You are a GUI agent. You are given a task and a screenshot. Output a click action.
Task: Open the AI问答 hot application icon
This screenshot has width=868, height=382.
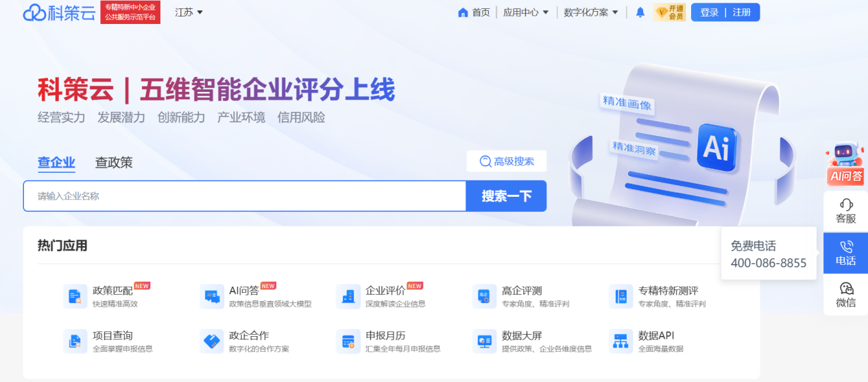pyautogui.click(x=211, y=296)
